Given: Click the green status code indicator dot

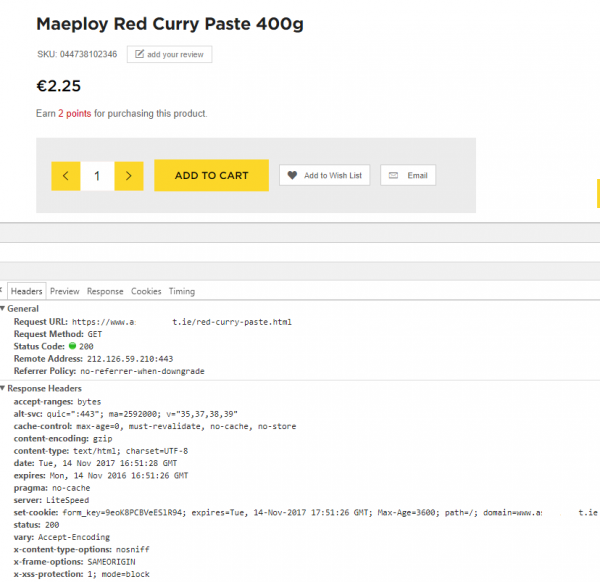Looking at the screenshot, I should [72, 346].
